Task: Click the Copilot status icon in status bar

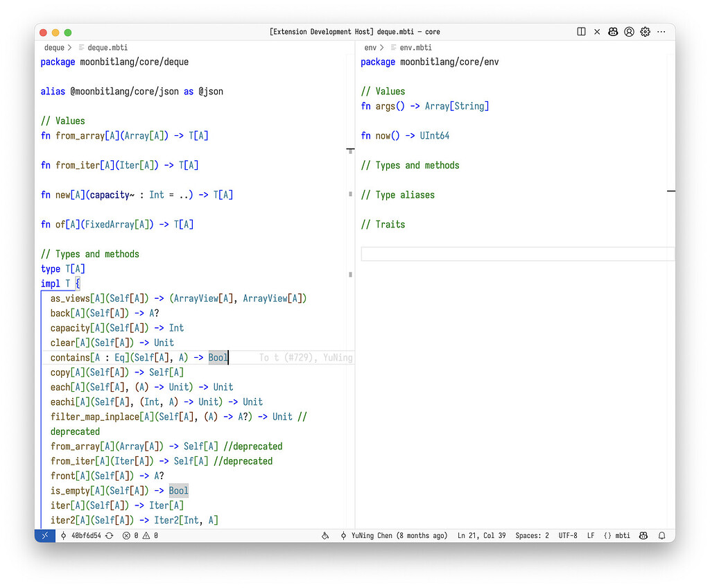Action: point(643,536)
